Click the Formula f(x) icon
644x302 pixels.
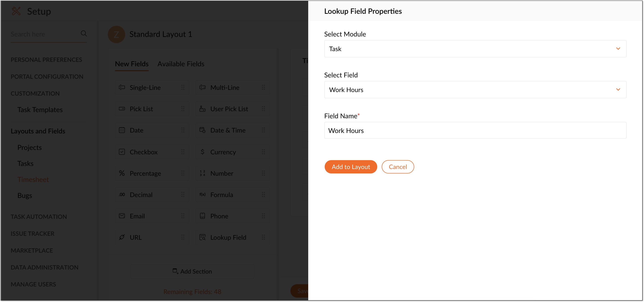(x=202, y=194)
